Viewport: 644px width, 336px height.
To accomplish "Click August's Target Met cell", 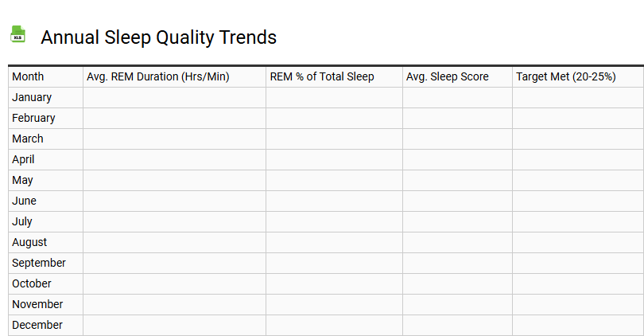I will click(x=578, y=242).
